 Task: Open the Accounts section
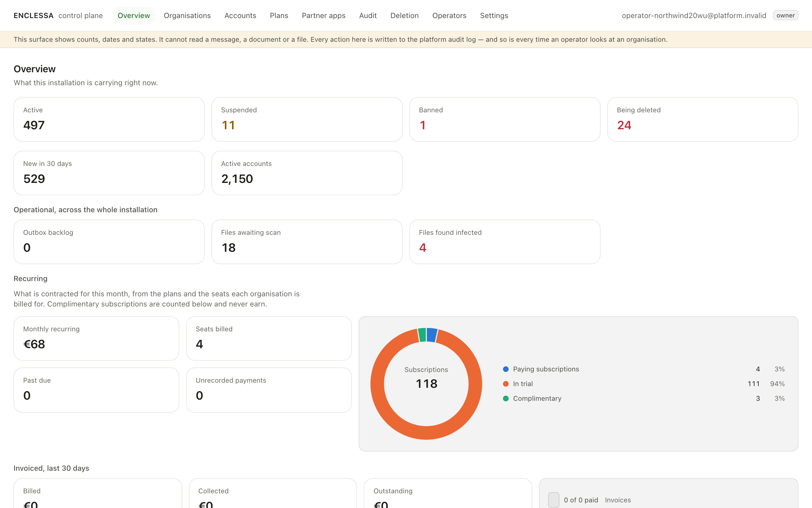coord(240,16)
